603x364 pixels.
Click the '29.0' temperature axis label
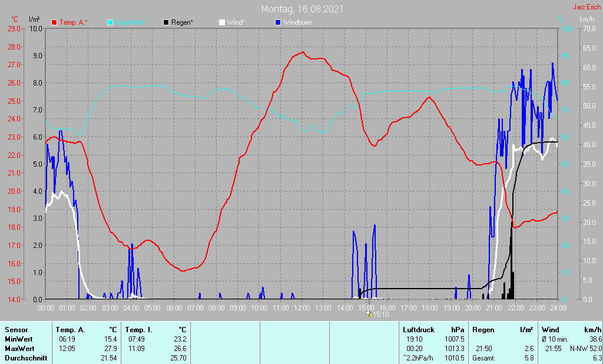[x=14, y=28]
